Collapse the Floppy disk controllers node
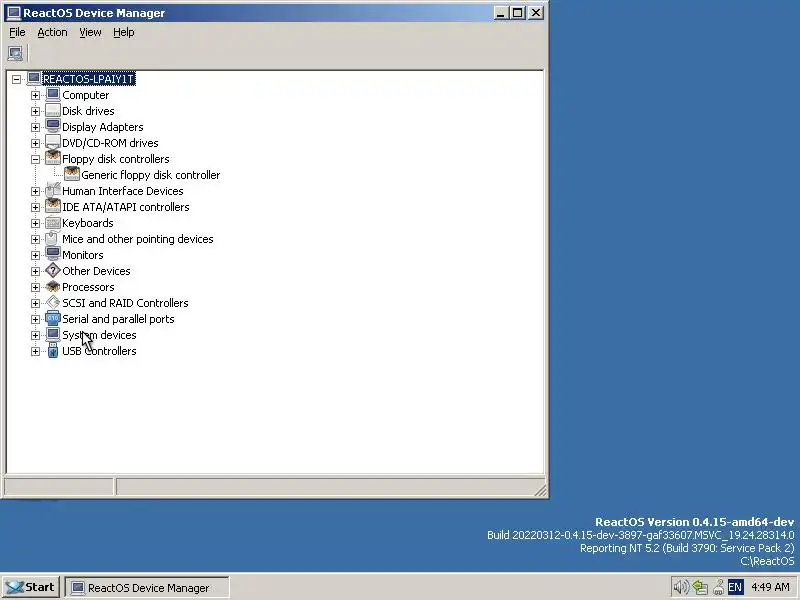 pos(35,159)
